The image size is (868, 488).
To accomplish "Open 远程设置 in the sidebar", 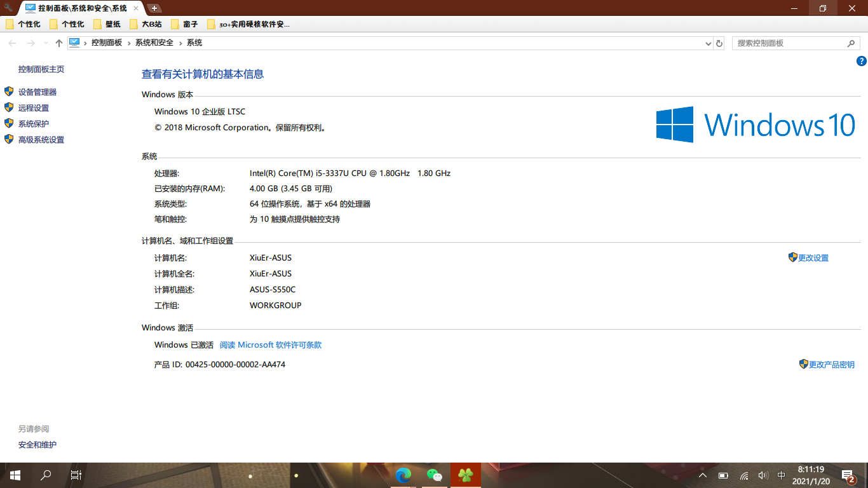I will pos(34,108).
